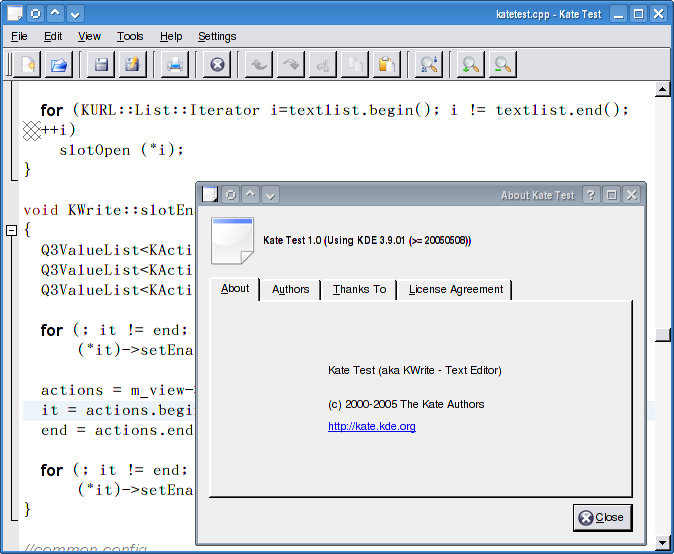Zoom out with the minus magnifier icon
674x554 pixels.
click(502, 65)
